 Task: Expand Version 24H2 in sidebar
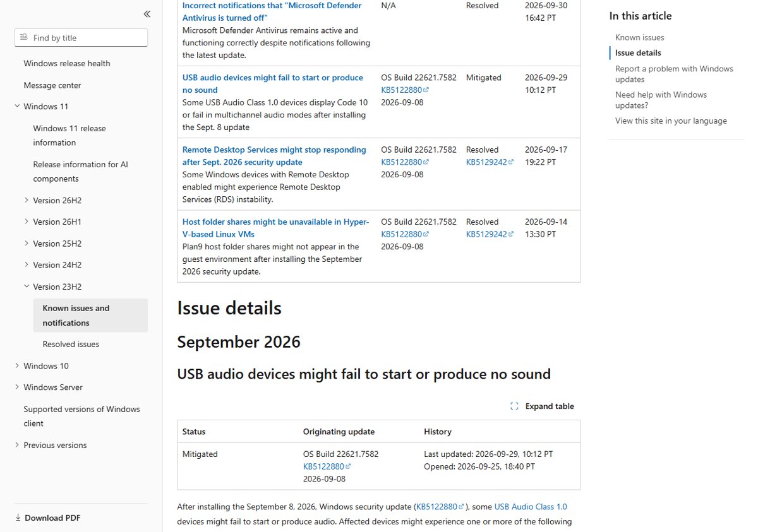(27, 265)
